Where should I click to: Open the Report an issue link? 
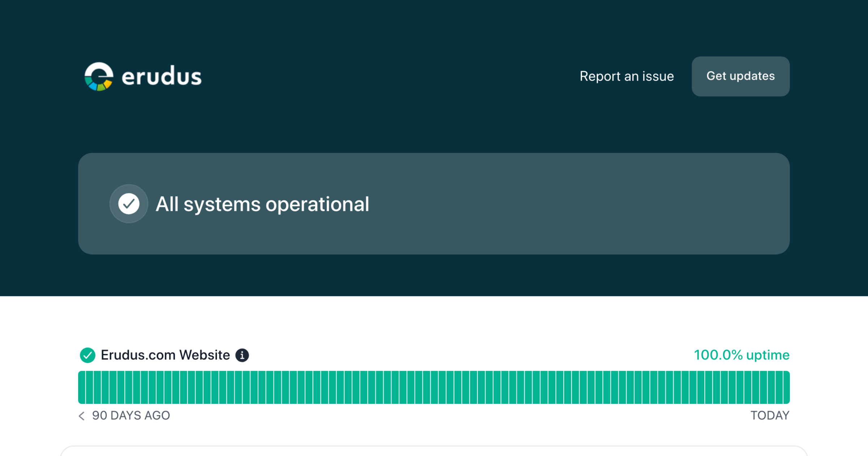point(626,76)
